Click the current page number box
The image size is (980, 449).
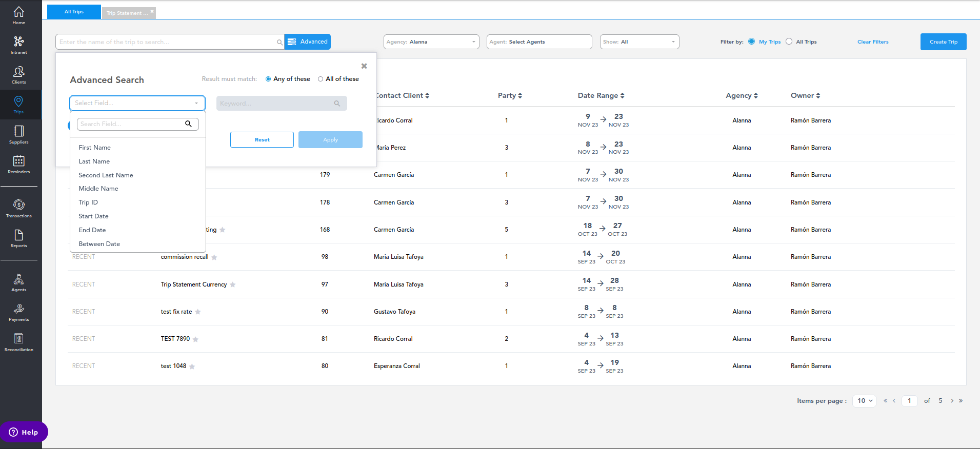(909, 401)
